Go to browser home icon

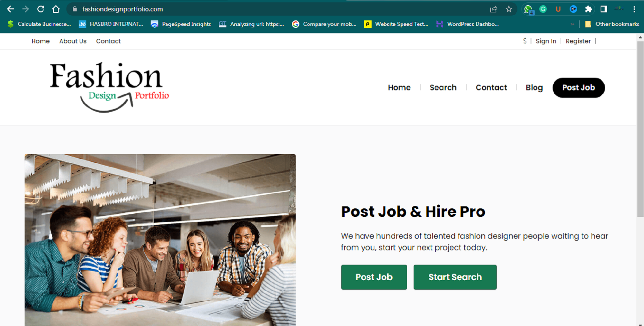pyautogui.click(x=56, y=9)
